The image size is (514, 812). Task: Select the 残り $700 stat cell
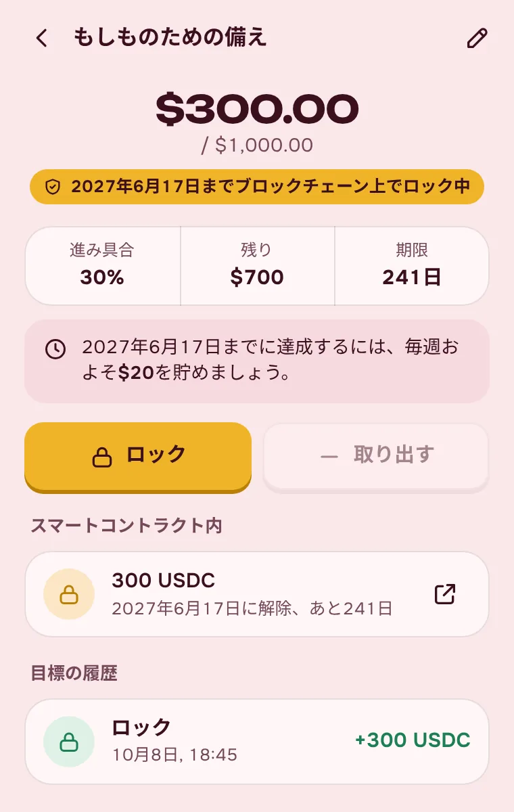click(257, 265)
